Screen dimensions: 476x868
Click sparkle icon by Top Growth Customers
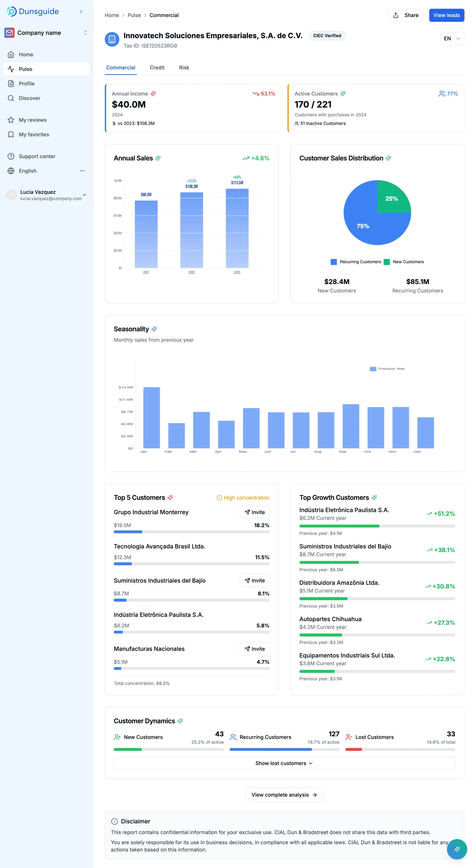(x=374, y=497)
